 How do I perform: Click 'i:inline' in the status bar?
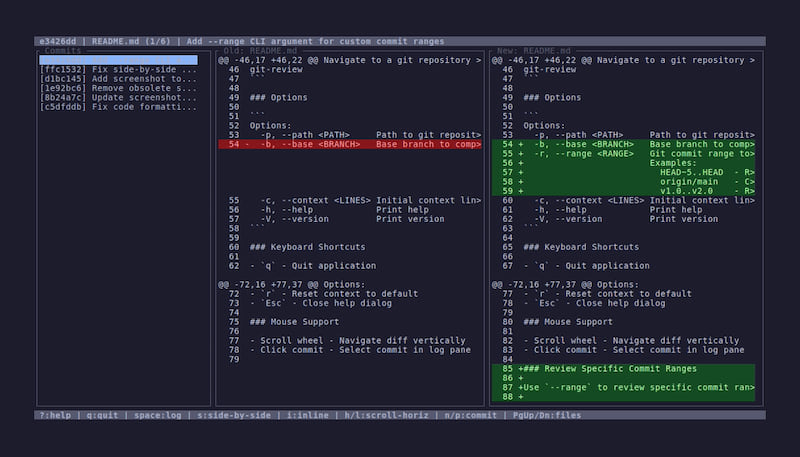[308, 415]
